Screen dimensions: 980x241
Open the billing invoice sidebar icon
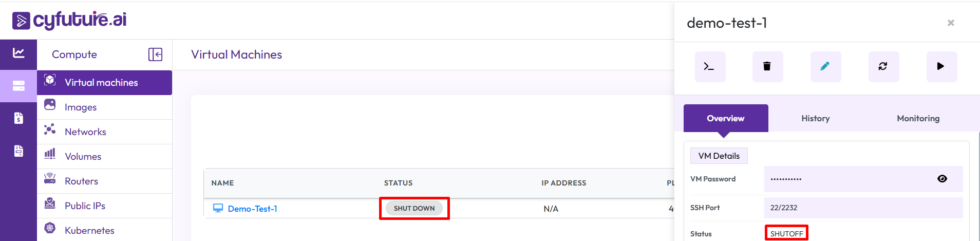coord(18,118)
